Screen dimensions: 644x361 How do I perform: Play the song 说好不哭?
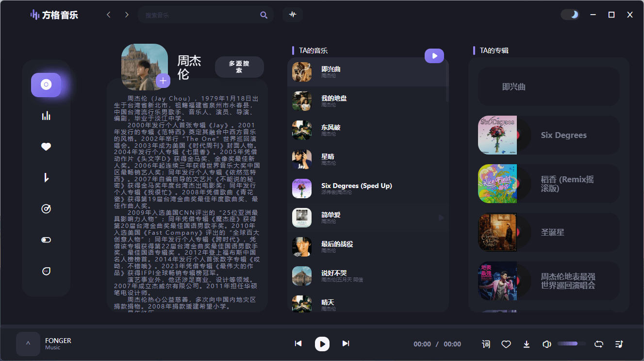tap(368, 276)
